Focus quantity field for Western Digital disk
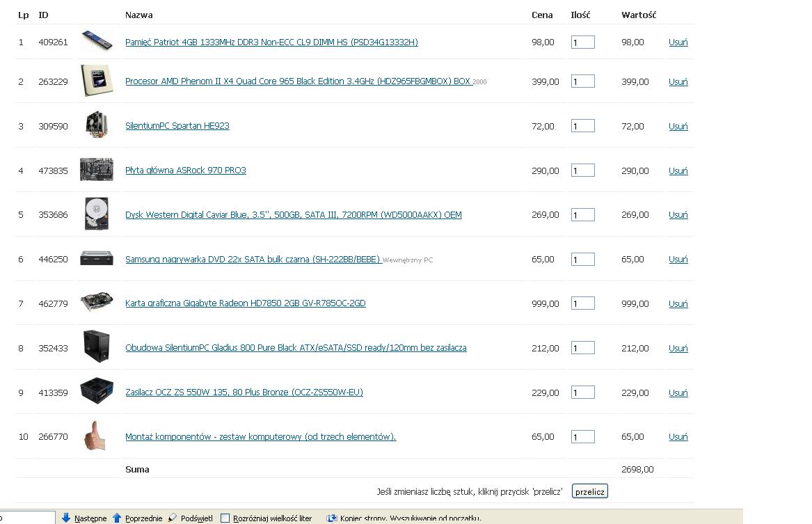The image size is (812, 524). [x=582, y=215]
